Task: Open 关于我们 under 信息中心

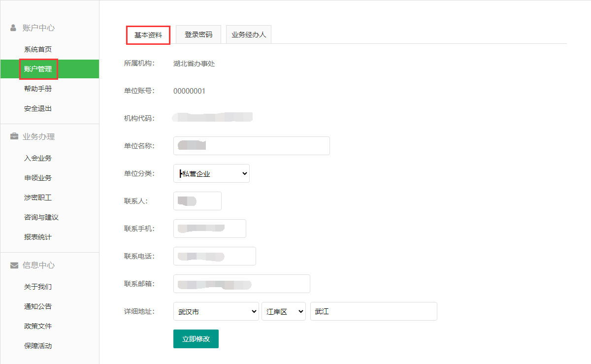Action: coord(38,287)
